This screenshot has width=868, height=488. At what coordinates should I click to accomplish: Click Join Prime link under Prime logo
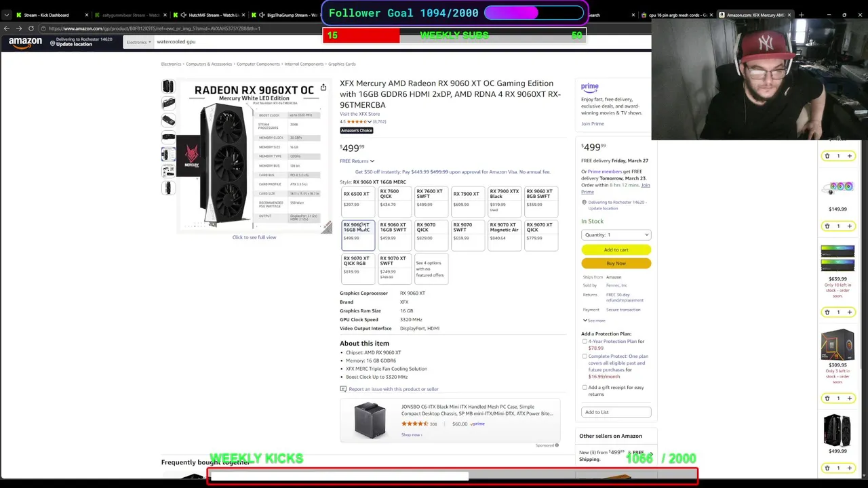[x=592, y=124]
